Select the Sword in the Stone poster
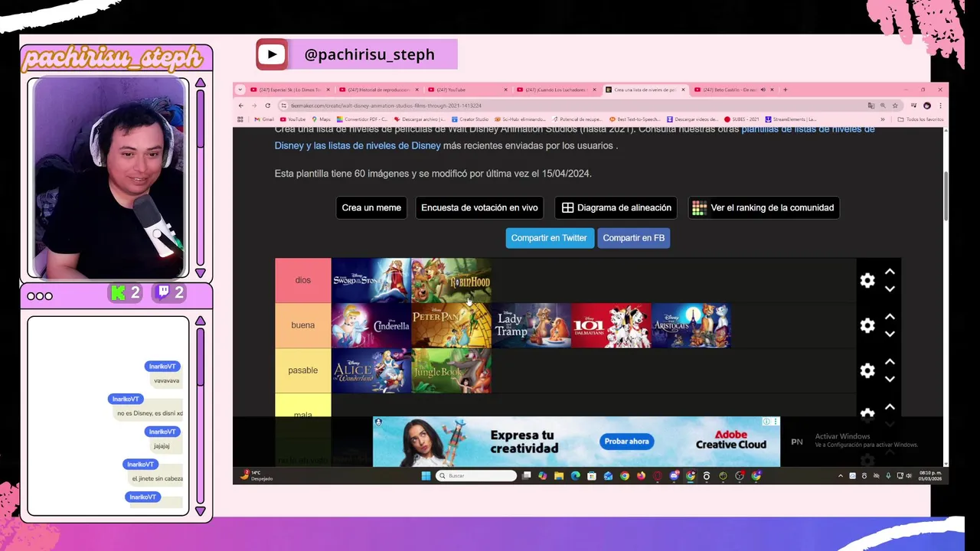980x551 pixels. [371, 281]
